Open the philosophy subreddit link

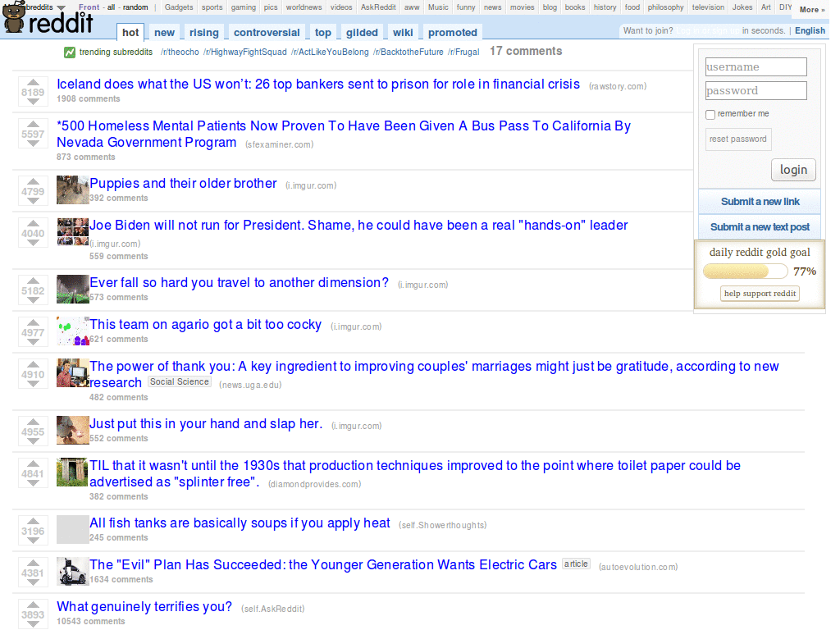(665, 7)
